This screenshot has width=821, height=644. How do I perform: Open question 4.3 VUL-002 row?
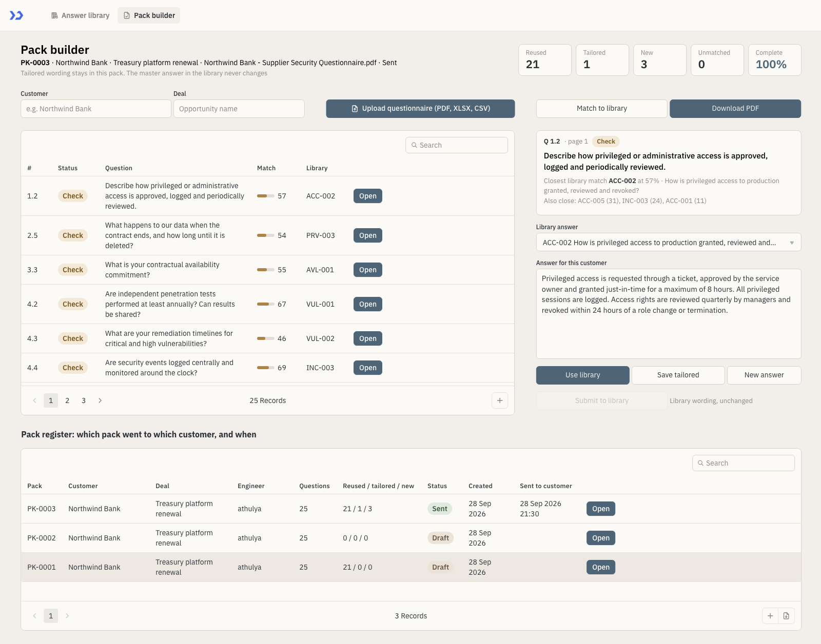367,338
